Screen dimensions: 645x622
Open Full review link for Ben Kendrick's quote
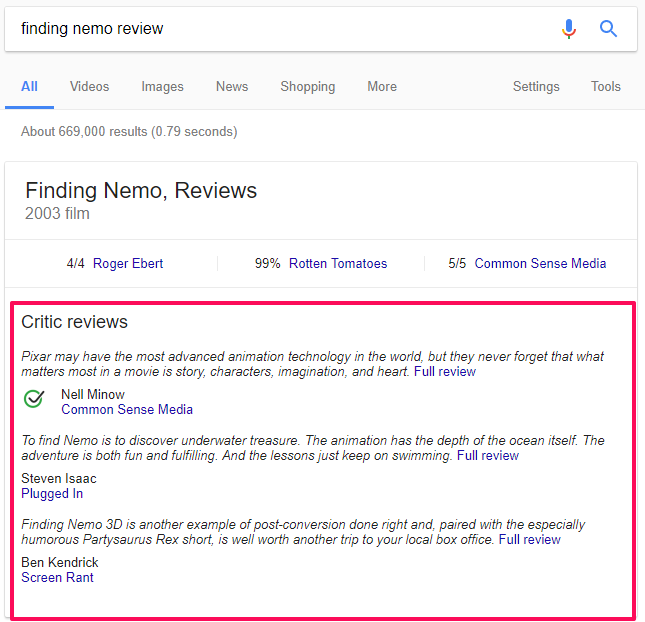tap(529, 539)
